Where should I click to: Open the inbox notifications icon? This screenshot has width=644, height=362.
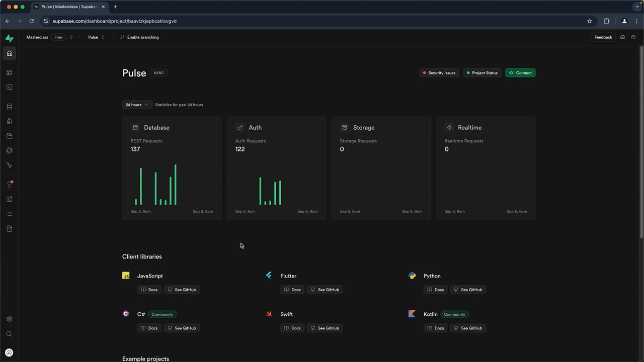coord(622,37)
